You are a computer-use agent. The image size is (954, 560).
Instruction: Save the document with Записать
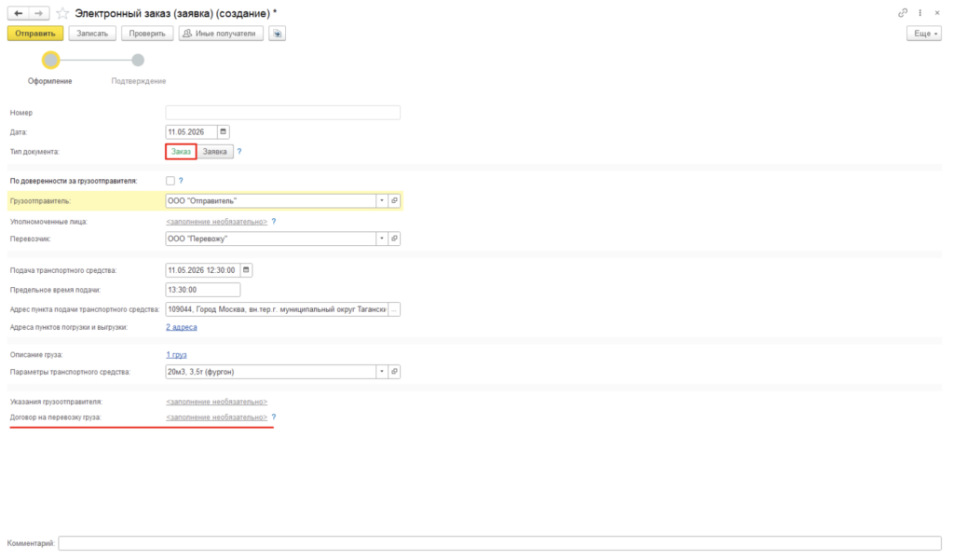pos(92,34)
